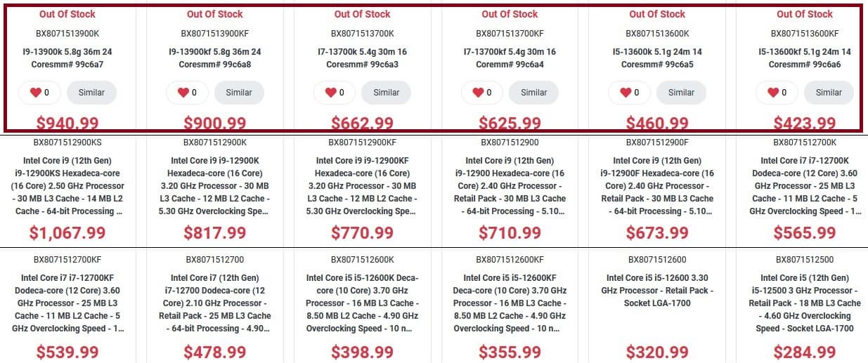The image size is (868, 363).
Task: Like the I7-13700kf listing heart
Action: pos(479,93)
